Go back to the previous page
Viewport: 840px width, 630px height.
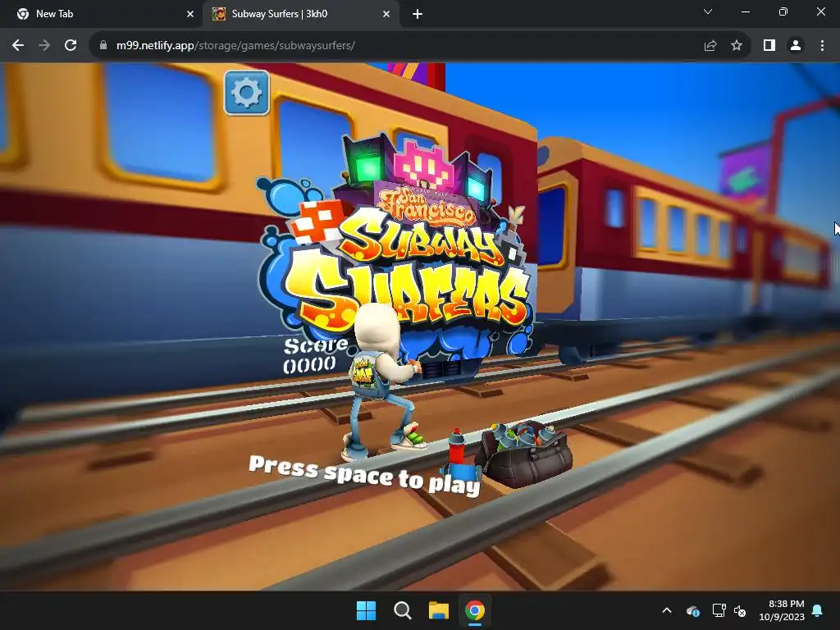pyautogui.click(x=18, y=46)
